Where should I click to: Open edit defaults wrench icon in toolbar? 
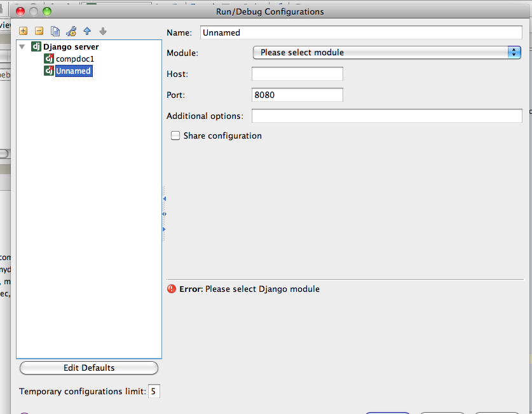[71, 31]
